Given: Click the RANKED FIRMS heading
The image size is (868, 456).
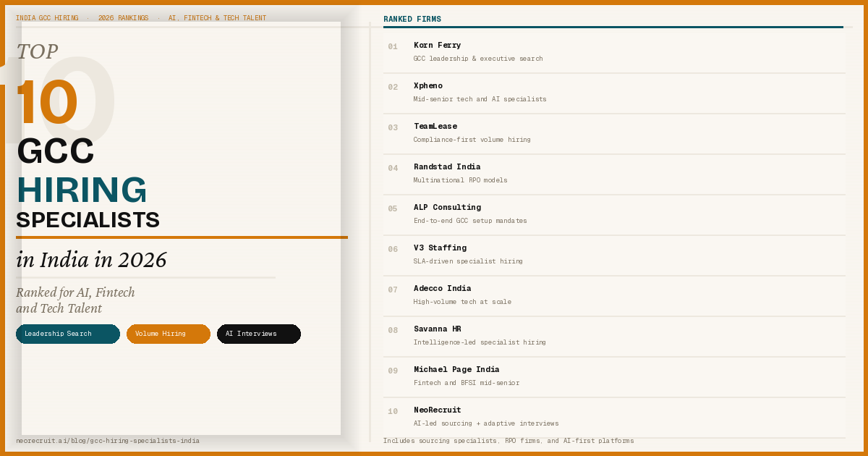Looking at the screenshot, I should click(412, 20).
